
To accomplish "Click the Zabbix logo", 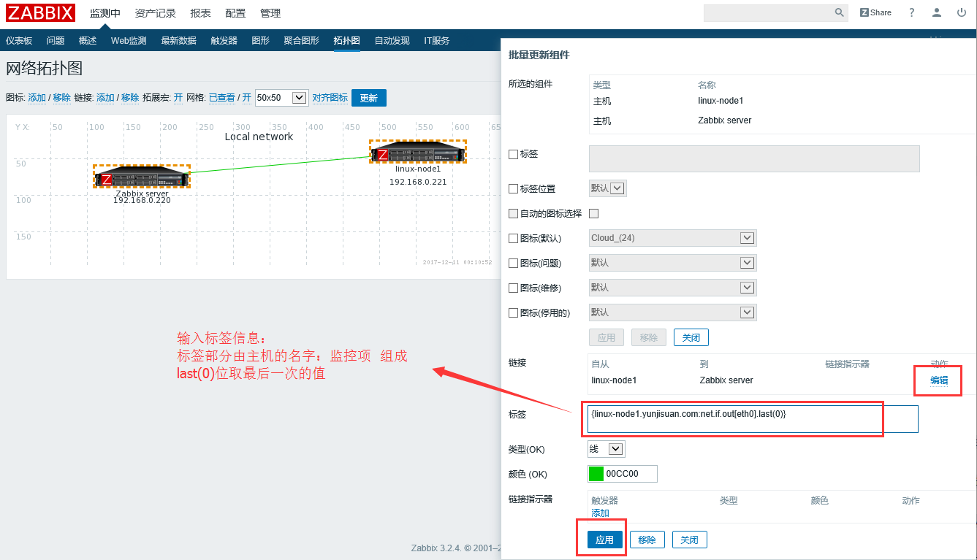I will click(41, 12).
